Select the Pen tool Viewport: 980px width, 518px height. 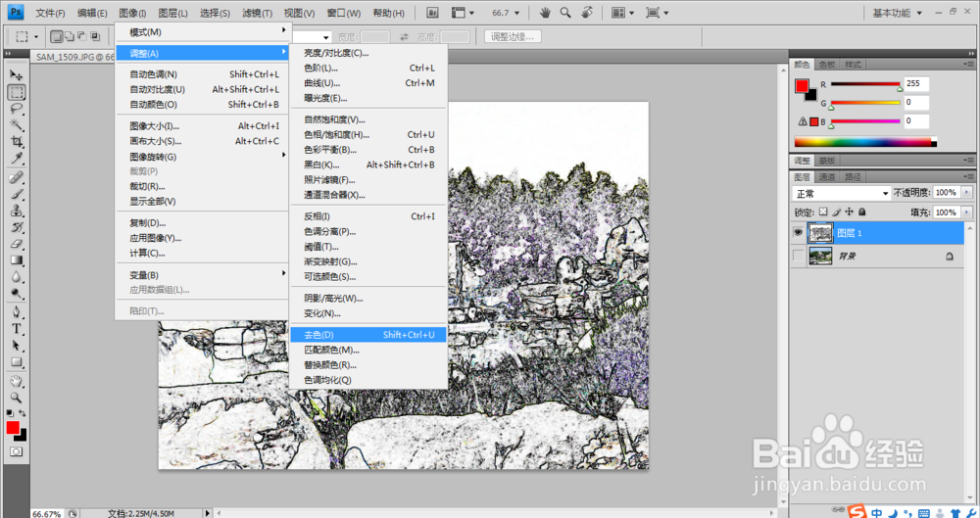17,312
